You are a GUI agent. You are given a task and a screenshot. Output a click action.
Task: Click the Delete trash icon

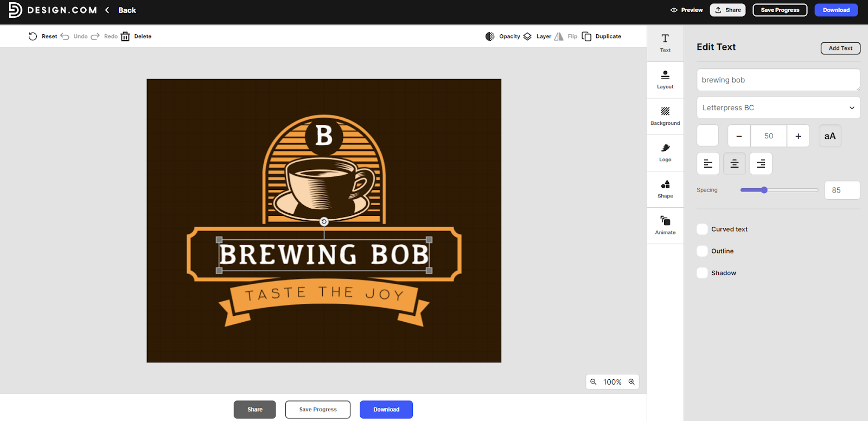[x=125, y=36]
